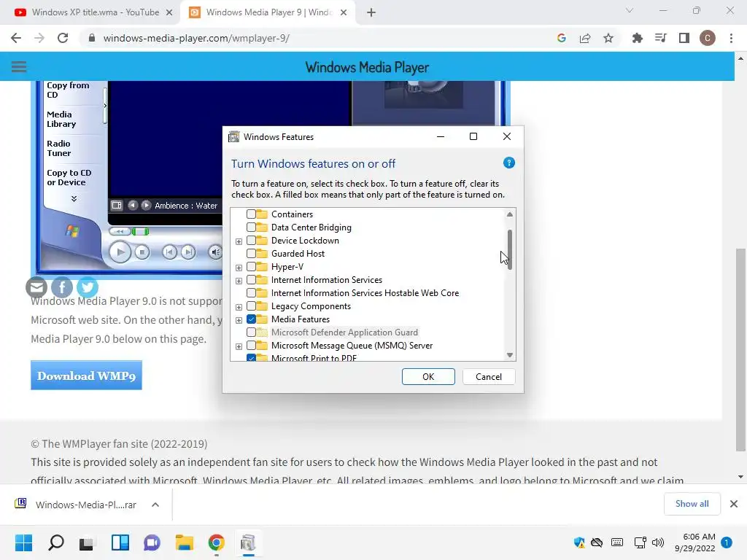Open Chrome three-dot menu

731,38
